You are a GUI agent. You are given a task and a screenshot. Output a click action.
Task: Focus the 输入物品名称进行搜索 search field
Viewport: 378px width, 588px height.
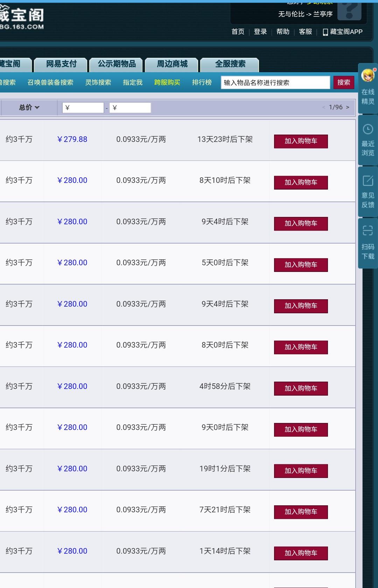pos(275,83)
